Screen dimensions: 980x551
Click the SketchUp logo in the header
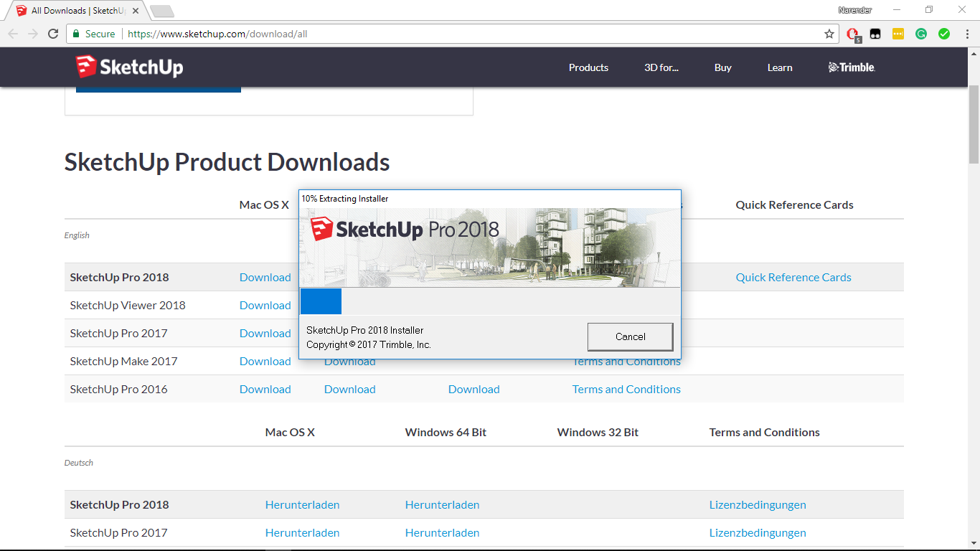coord(129,67)
